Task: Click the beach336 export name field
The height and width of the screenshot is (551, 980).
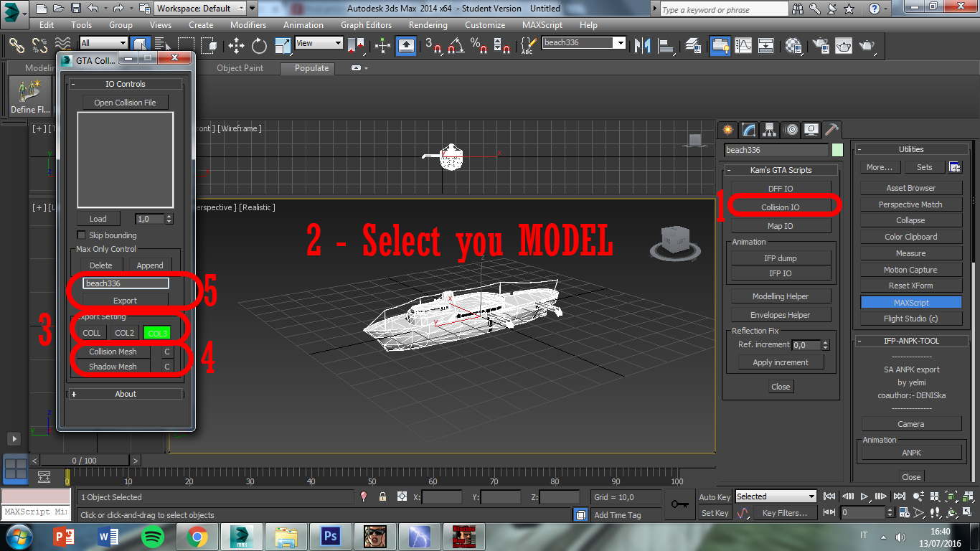Action: click(125, 283)
